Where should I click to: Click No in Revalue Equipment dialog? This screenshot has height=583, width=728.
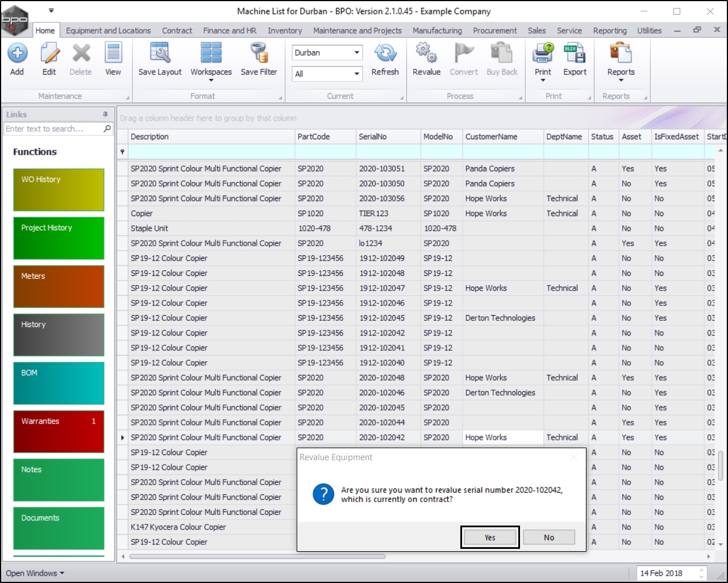point(549,537)
